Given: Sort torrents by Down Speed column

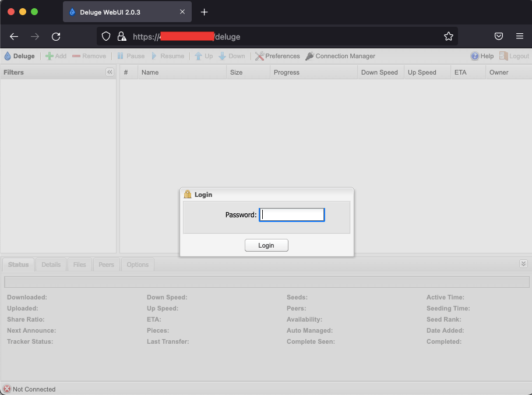Looking at the screenshot, I should click(380, 72).
